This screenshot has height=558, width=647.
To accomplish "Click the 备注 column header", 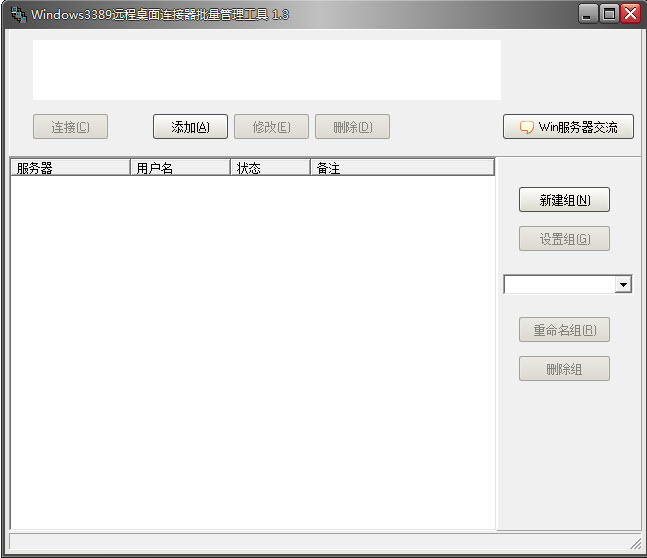I will [x=402, y=168].
